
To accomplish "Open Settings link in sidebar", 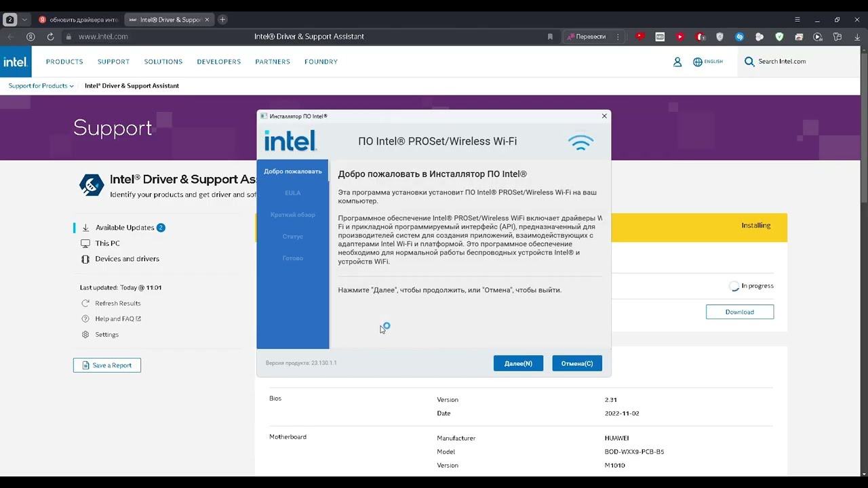I will click(x=106, y=335).
